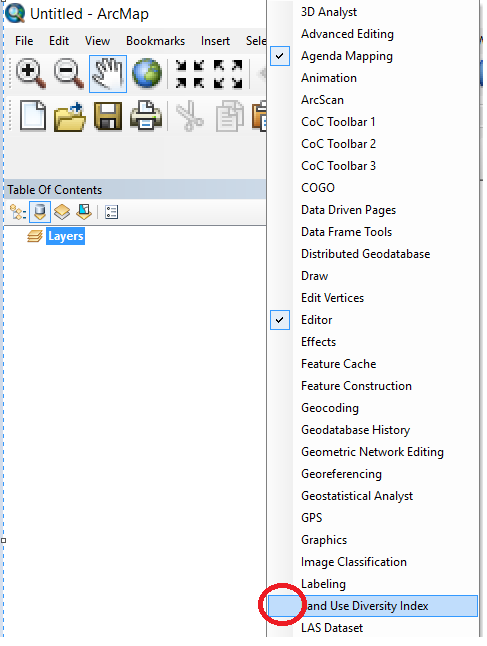Open the Insert menu
487x646 pixels.
[215, 41]
